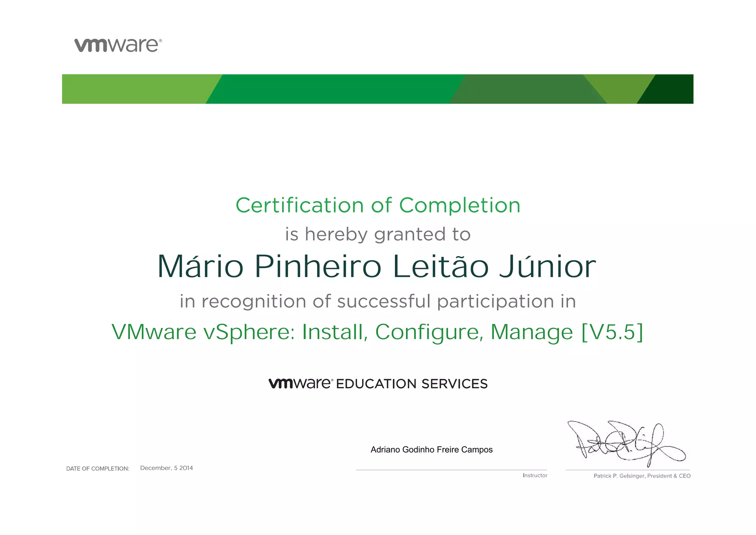Click the recipient name Mário Pinheiro Leitão Júnior
The width and height of the screenshot is (756, 535).
(x=377, y=267)
